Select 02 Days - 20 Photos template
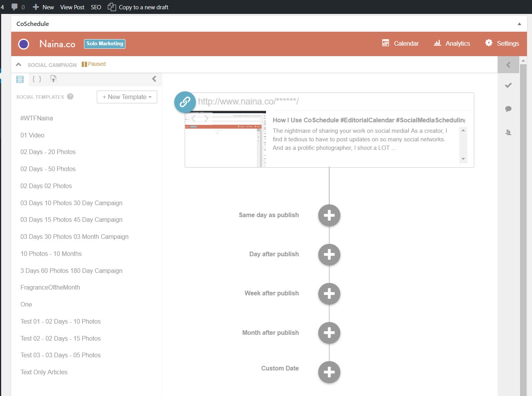This screenshot has width=532, height=396. 48,152
